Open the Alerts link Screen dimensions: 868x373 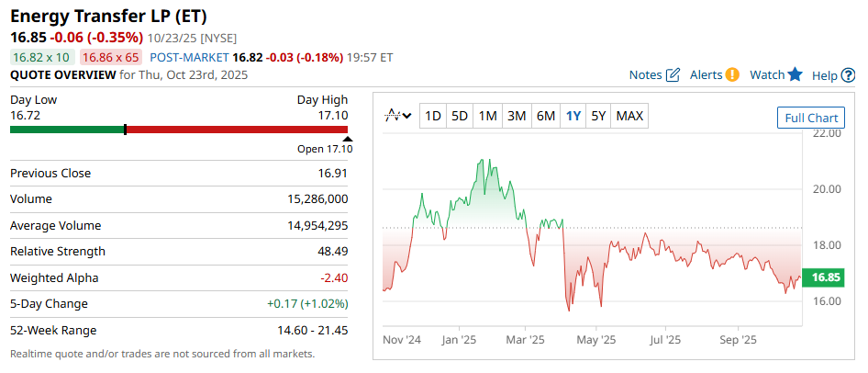(706, 75)
